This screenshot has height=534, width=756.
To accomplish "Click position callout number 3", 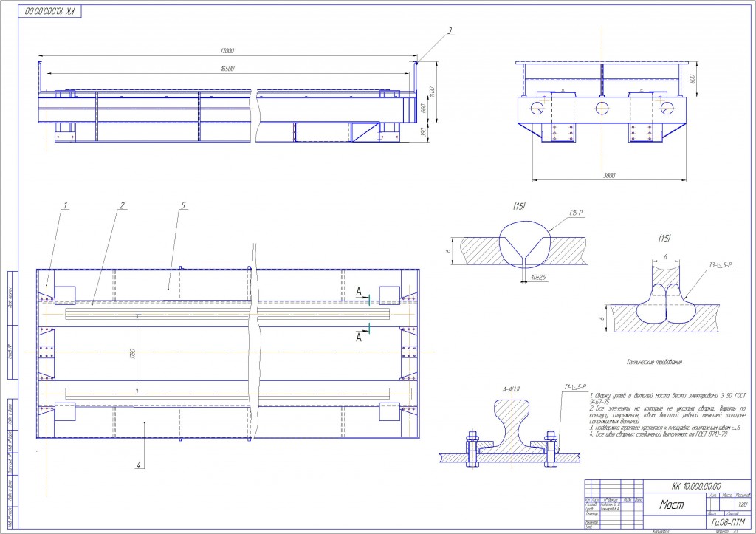I will click(x=450, y=31).
